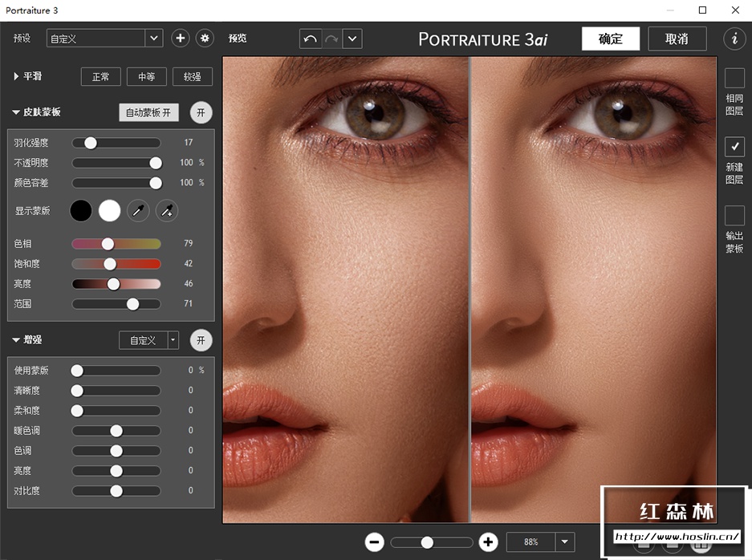This screenshot has height=560, width=752.
Task: Select the eyedropper pick mask color tool
Action: pos(139,211)
